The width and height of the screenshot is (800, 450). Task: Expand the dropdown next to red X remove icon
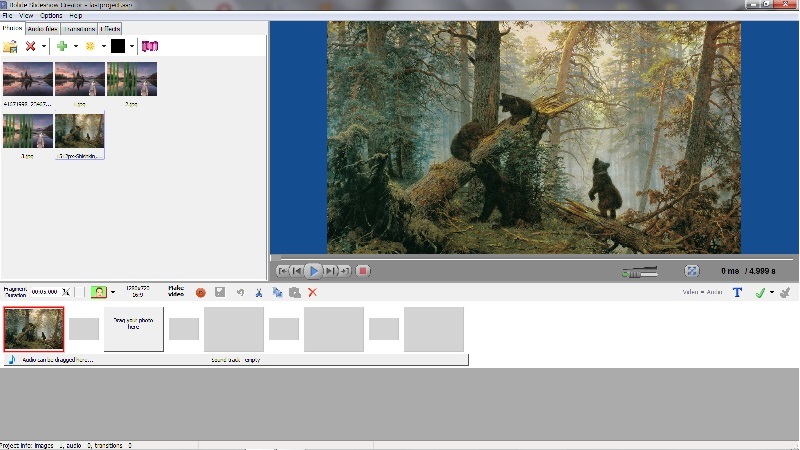[x=44, y=46]
